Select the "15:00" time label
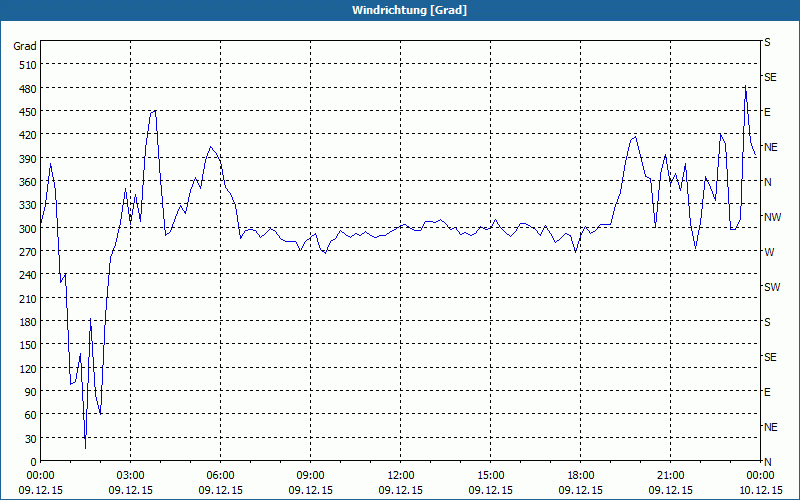 coord(490,476)
